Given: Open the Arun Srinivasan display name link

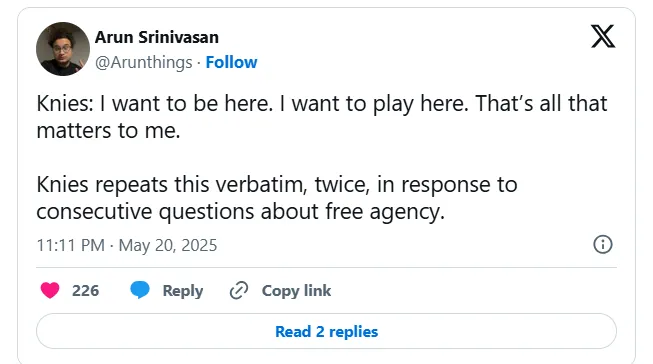Looking at the screenshot, I should click(x=157, y=37).
